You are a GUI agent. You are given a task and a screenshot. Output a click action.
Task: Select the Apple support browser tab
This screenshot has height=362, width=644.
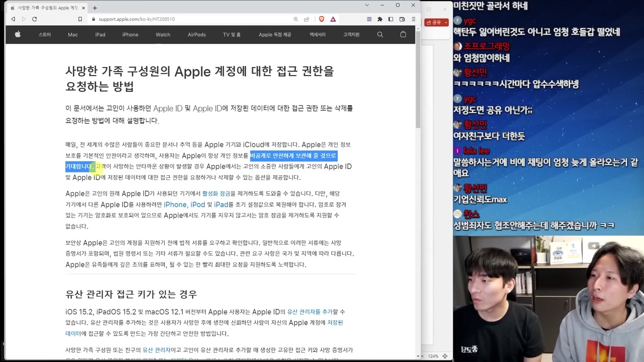point(47,8)
